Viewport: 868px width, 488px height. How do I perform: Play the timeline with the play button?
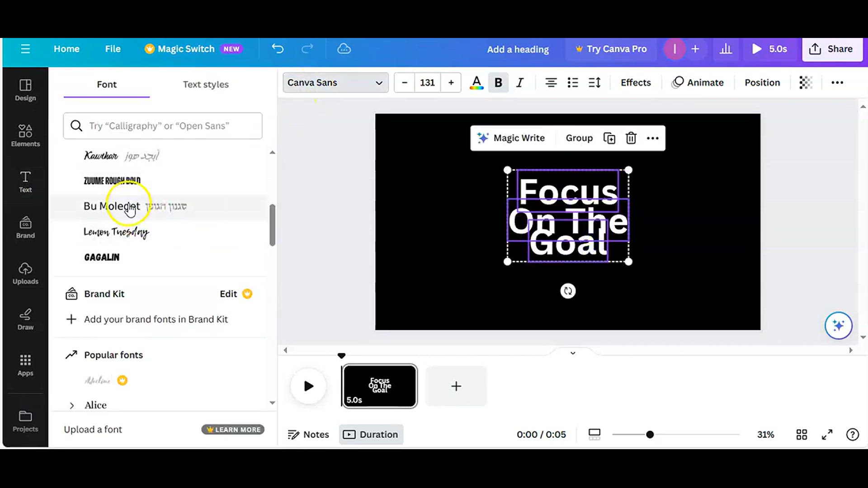tap(308, 386)
